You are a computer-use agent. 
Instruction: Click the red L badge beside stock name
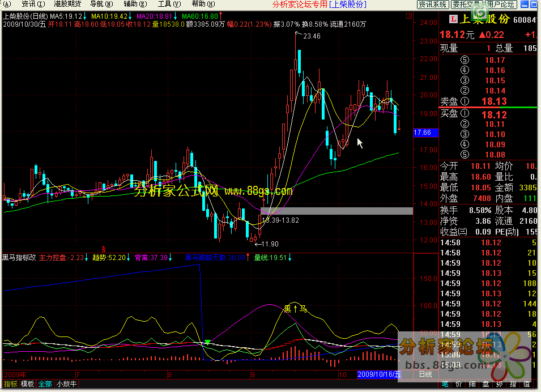click(x=453, y=19)
